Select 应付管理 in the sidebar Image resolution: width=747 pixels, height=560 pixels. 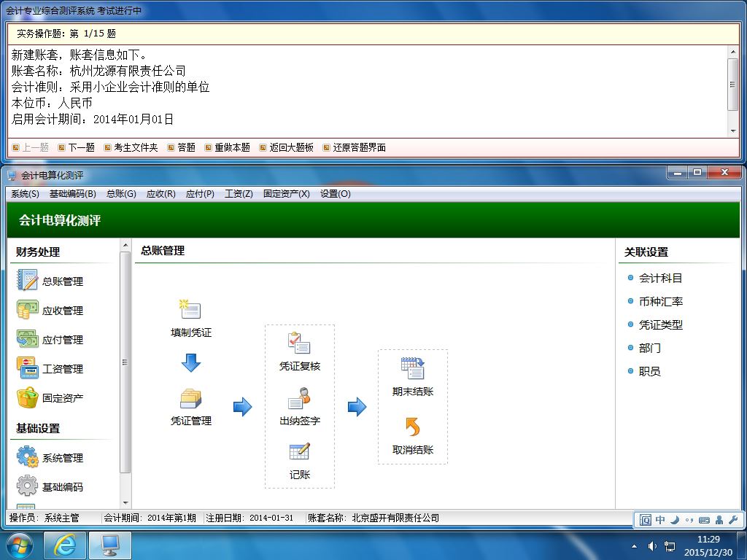pyautogui.click(x=50, y=340)
